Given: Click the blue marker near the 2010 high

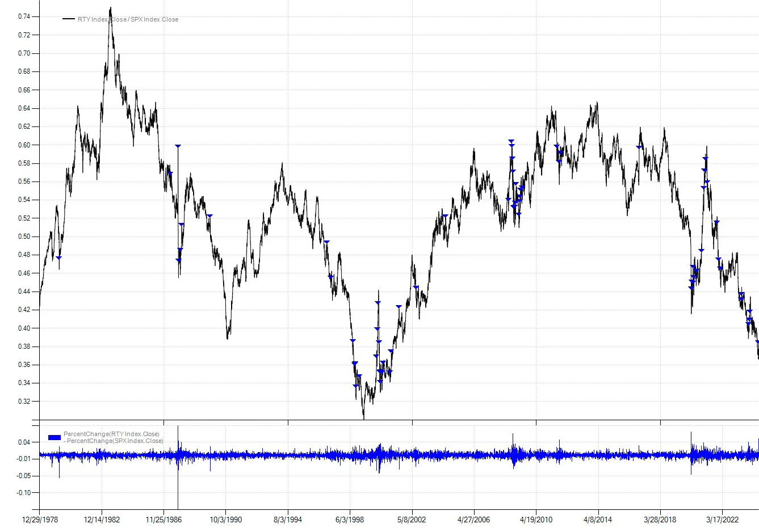Looking at the screenshot, I should coord(555,146).
